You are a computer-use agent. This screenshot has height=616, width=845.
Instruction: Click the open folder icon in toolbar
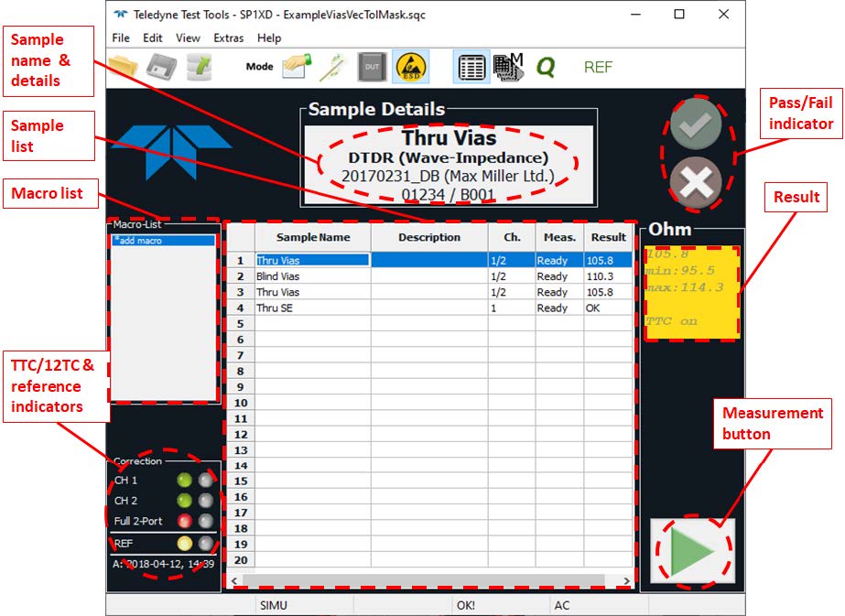pos(124,67)
